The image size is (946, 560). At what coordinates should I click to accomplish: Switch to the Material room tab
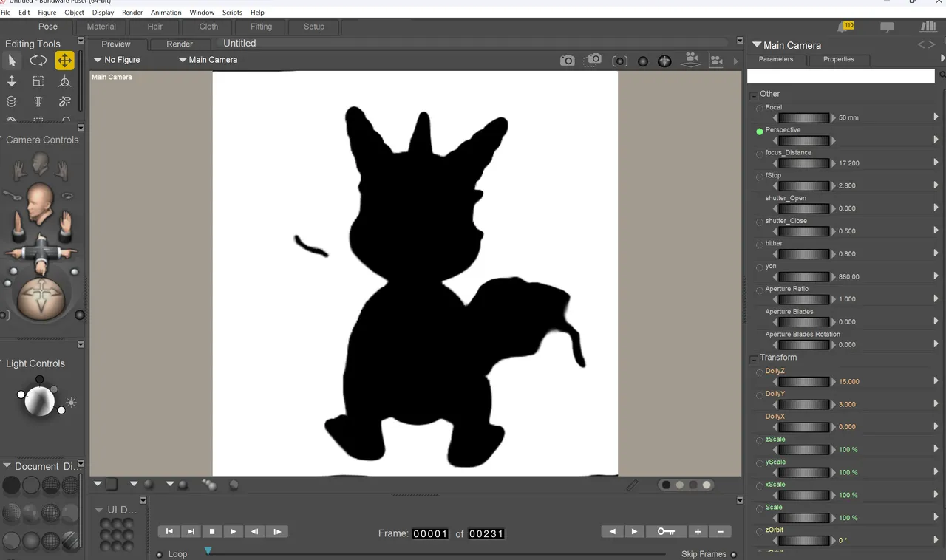point(101,27)
